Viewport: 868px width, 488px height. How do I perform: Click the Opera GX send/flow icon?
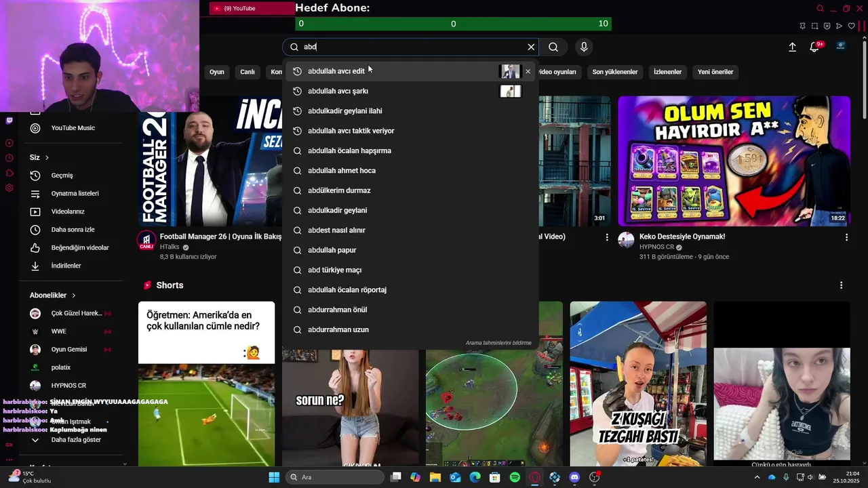tap(839, 26)
